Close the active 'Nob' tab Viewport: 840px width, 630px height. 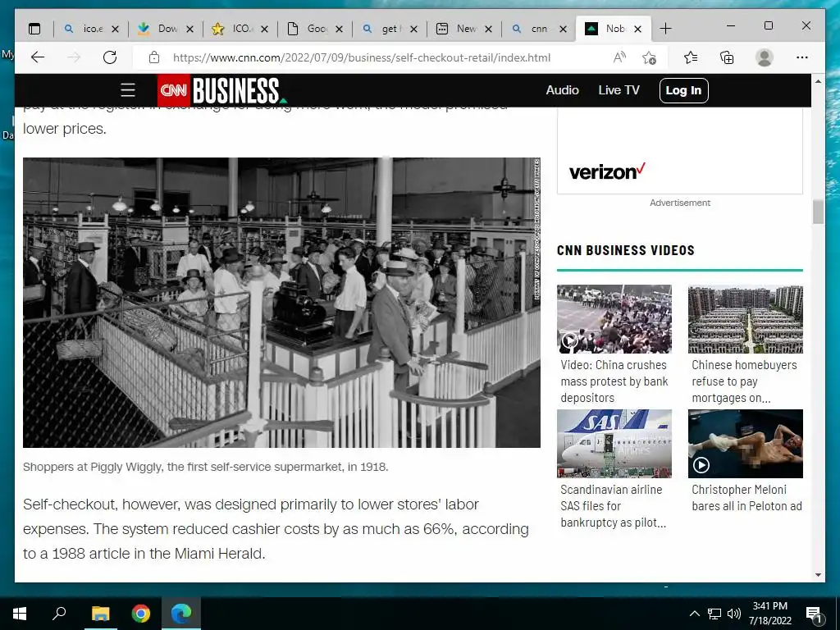coord(637,29)
